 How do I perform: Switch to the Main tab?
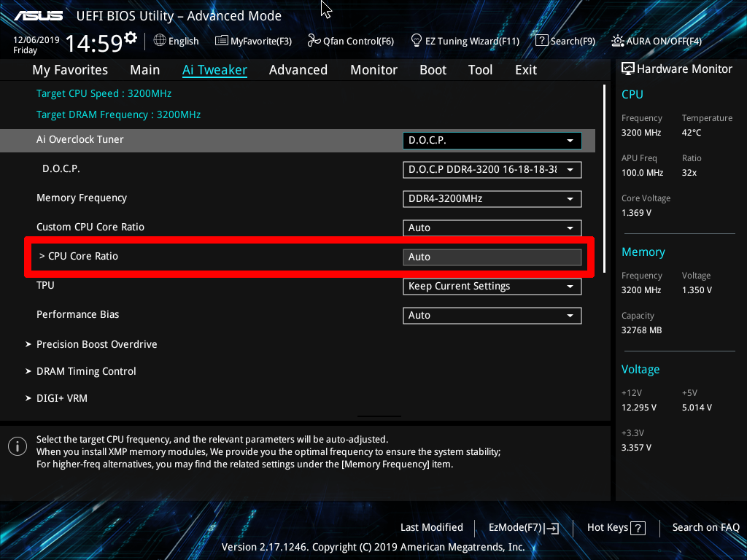[x=145, y=70]
